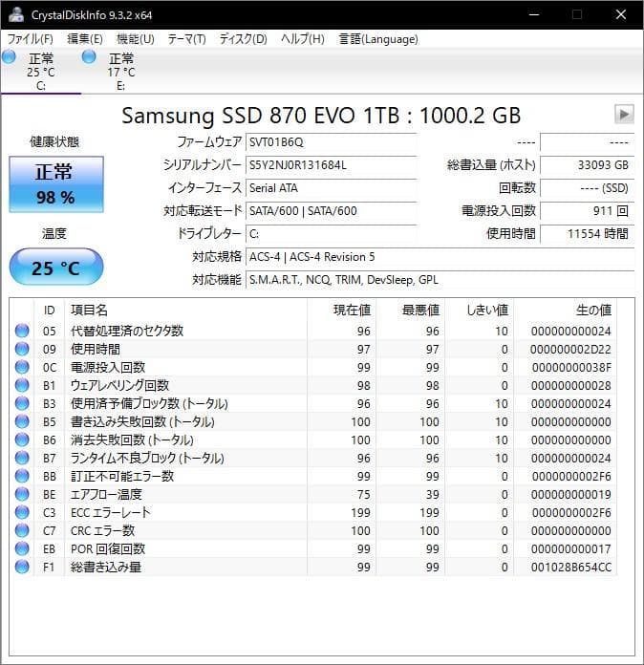Open the 機能(U) menu
This screenshot has width=644, height=665.
136,39
